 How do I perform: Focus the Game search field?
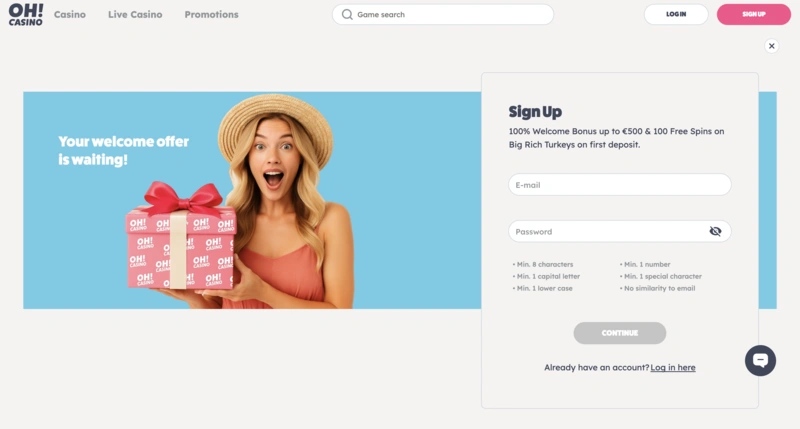[443, 14]
